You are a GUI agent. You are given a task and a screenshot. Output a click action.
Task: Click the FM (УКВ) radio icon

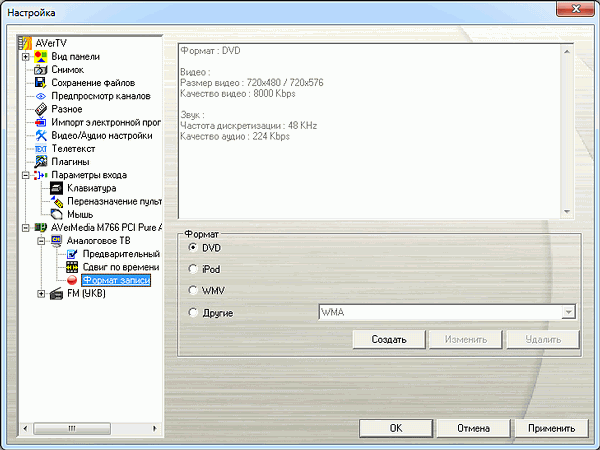pos(57,293)
